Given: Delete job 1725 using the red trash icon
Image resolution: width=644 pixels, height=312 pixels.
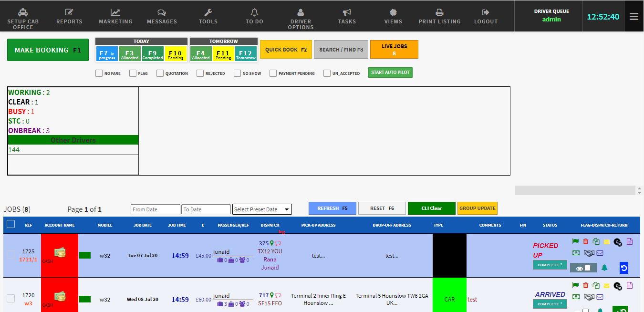Looking at the screenshot, I should pos(586,241).
